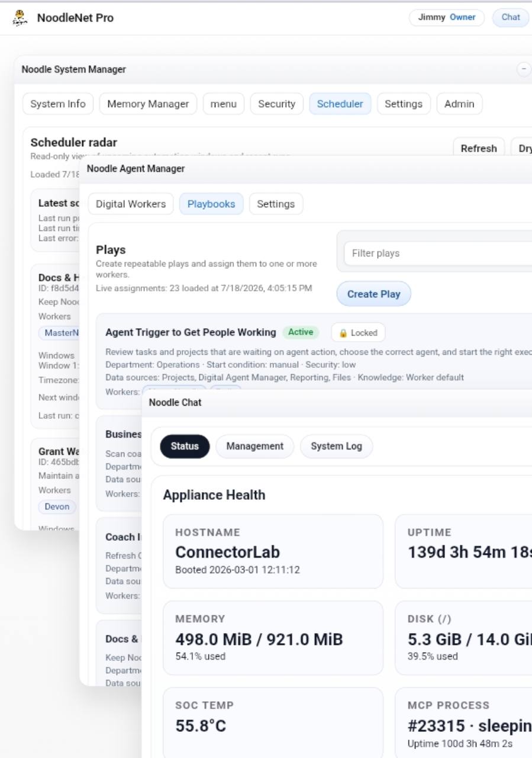
Task: Select 'Agent Trigger to Get People Working' play
Action: tap(191, 332)
